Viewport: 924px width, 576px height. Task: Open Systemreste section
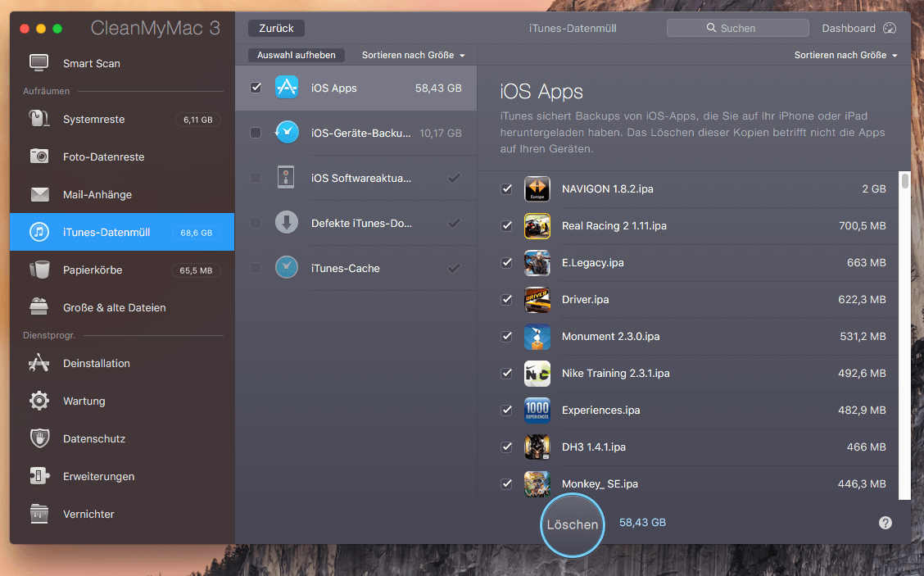122,119
